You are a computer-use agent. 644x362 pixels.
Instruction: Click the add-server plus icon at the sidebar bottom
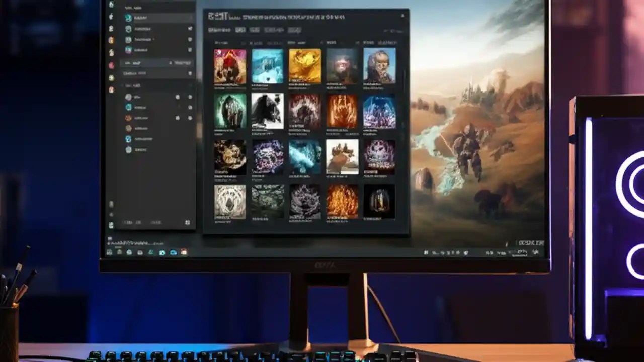coord(187,222)
